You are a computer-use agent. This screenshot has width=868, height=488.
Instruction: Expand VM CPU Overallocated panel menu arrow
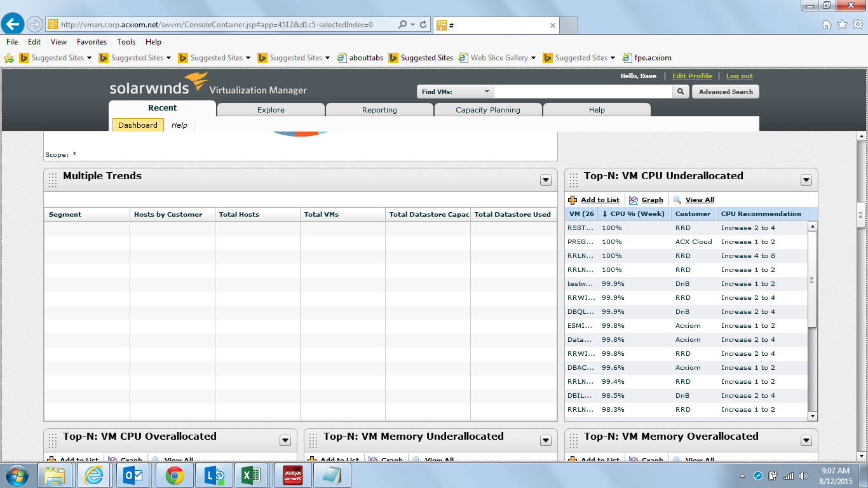click(x=285, y=440)
